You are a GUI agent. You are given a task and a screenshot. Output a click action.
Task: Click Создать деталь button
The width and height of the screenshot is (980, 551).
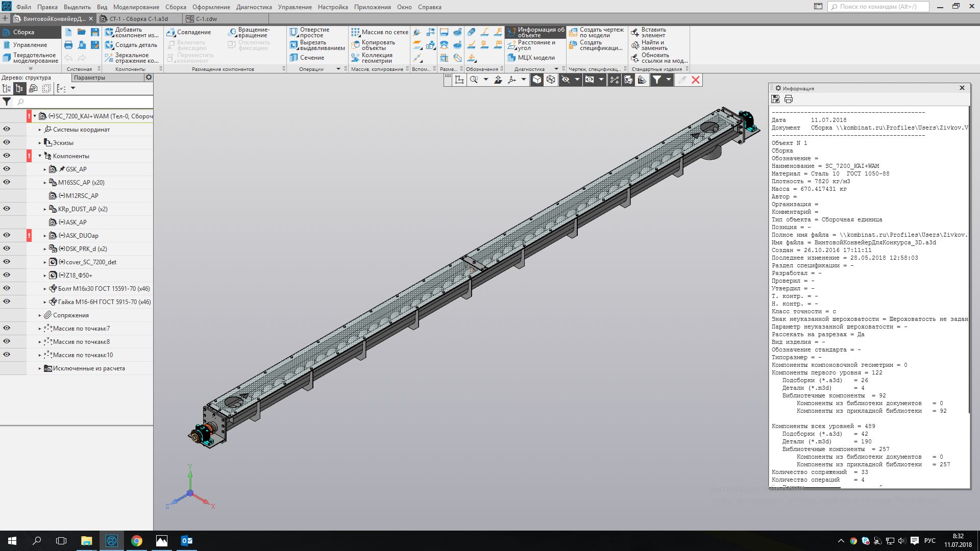click(131, 45)
